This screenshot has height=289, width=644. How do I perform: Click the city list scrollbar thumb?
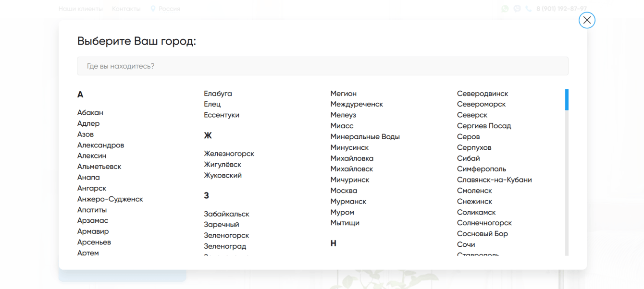coord(567,100)
